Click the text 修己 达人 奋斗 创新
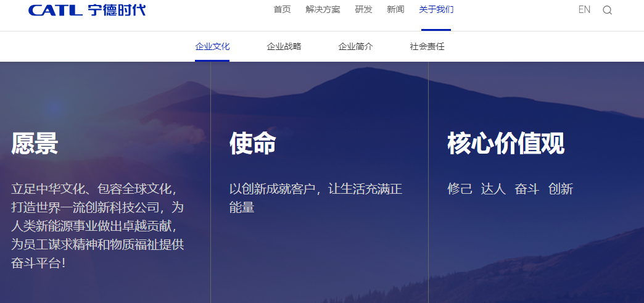The height and width of the screenshot is (303, 644). click(510, 189)
